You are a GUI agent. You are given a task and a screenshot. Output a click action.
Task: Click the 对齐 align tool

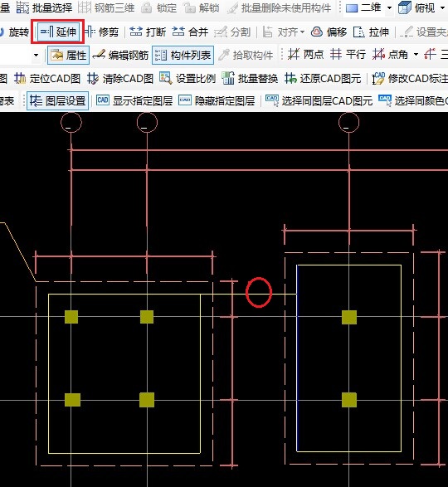click(x=280, y=32)
